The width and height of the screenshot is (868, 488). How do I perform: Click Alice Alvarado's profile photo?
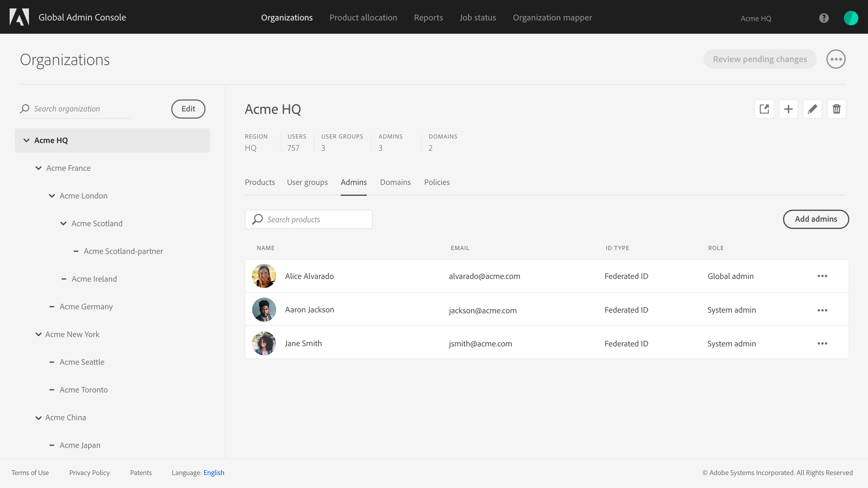[x=264, y=276]
